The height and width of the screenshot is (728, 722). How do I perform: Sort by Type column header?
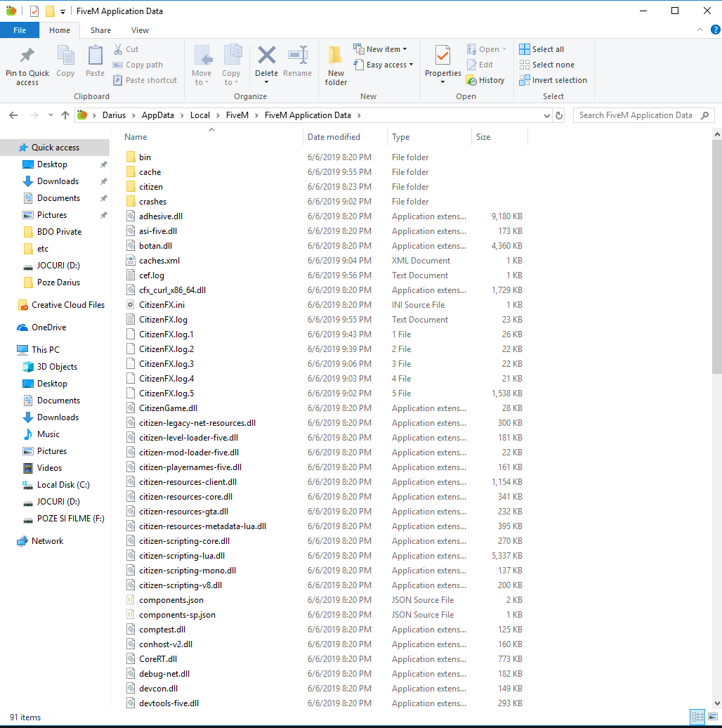[x=429, y=137]
